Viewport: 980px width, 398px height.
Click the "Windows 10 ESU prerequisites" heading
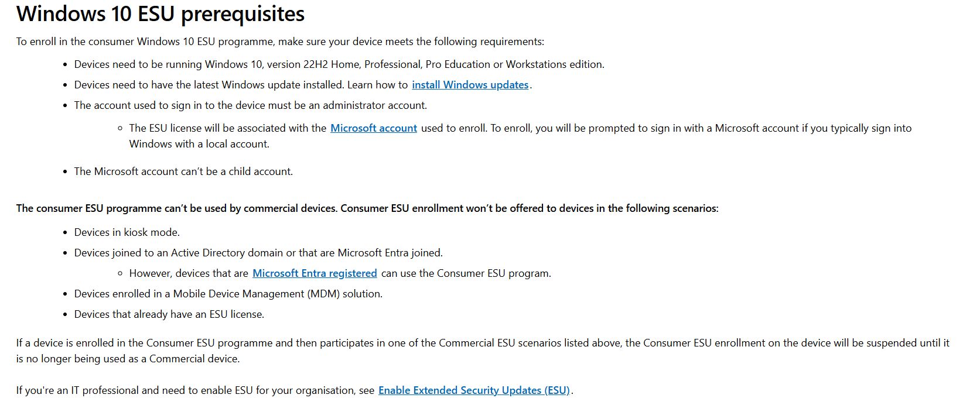(x=161, y=14)
